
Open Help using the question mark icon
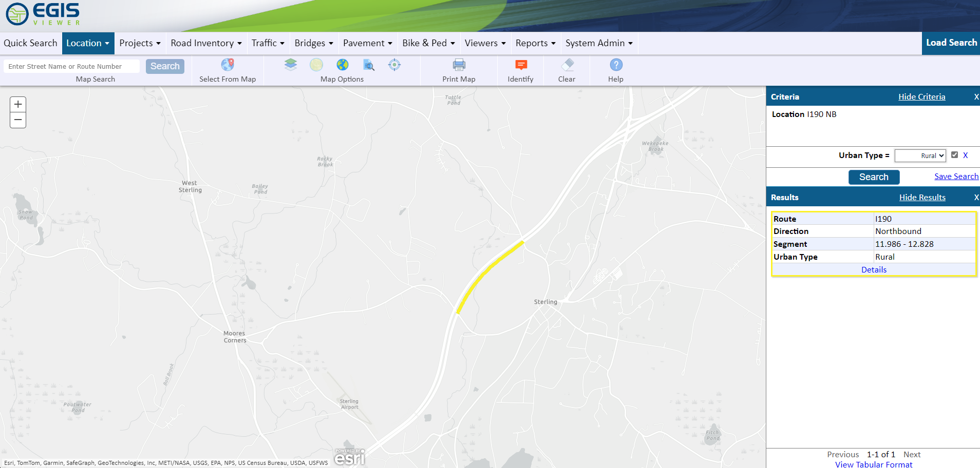coord(615,64)
